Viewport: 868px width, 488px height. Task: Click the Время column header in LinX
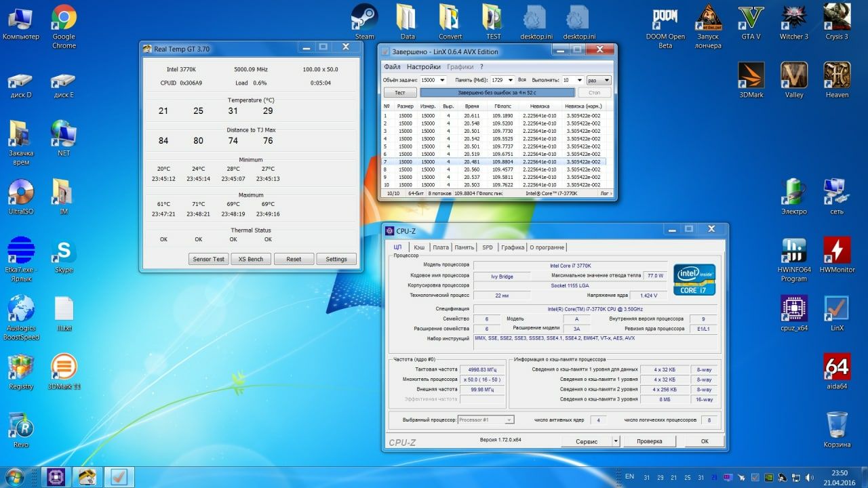(472, 106)
